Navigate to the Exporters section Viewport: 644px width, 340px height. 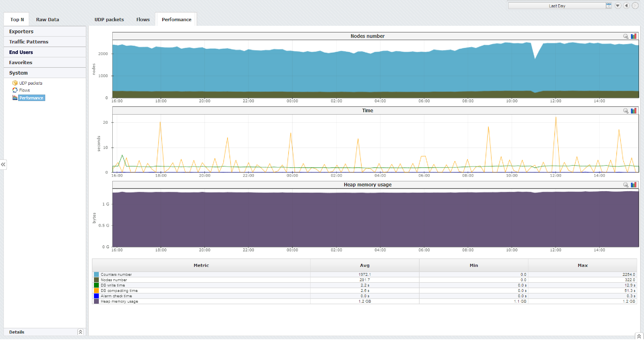[x=21, y=31]
